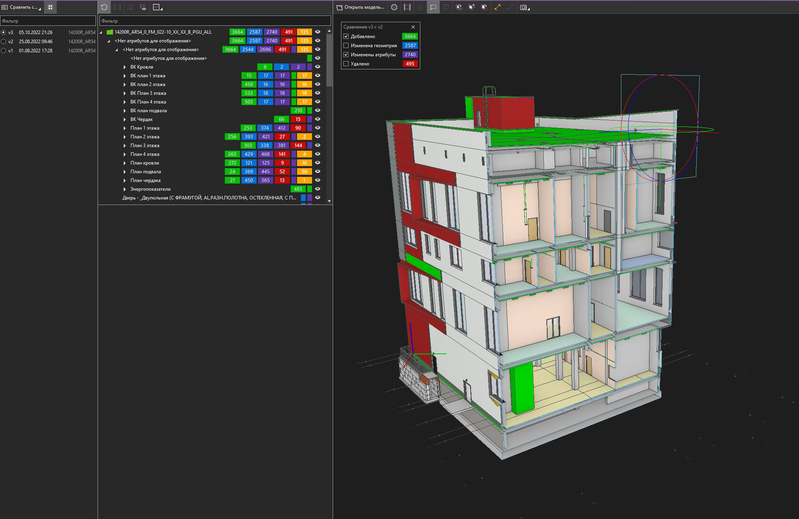The width and height of the screenshot is (799, 519).
Task: Expand the 'План 1 этажа' node
Action: point(125,128)
